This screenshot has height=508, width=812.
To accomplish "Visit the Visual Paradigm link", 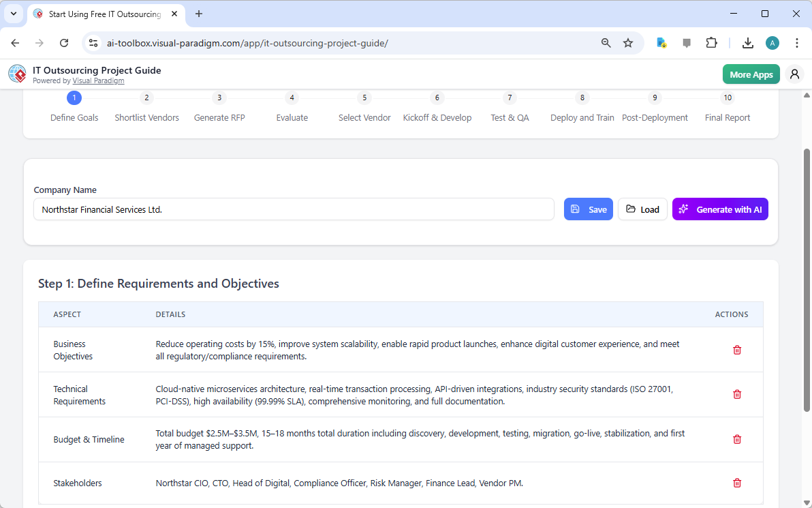I will click(x=98, y=80).
